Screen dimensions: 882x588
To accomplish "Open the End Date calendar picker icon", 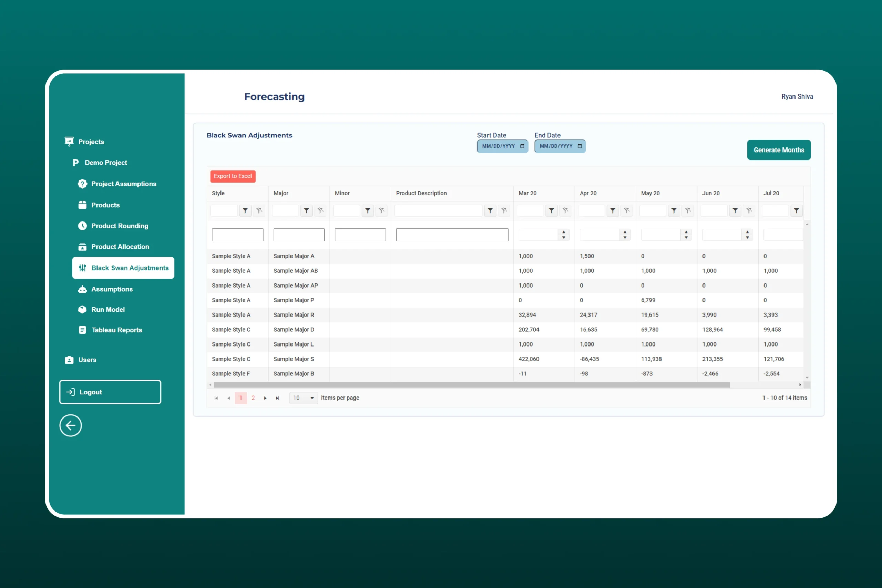I will pyautogui.click(x=580, y=146).
